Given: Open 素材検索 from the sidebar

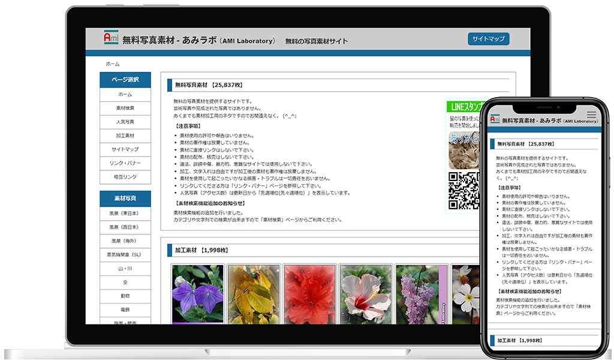Looking at the screenshot, I should (x=125, y=109).
